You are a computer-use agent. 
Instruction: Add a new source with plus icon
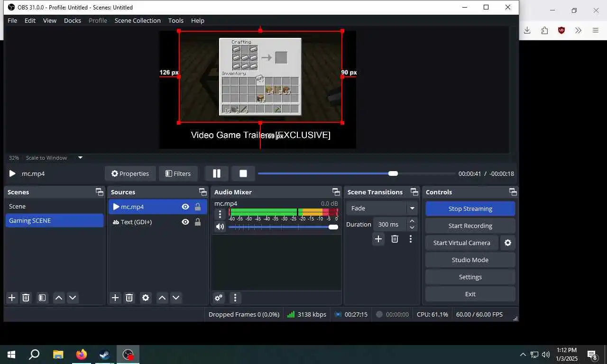(115, 298)
